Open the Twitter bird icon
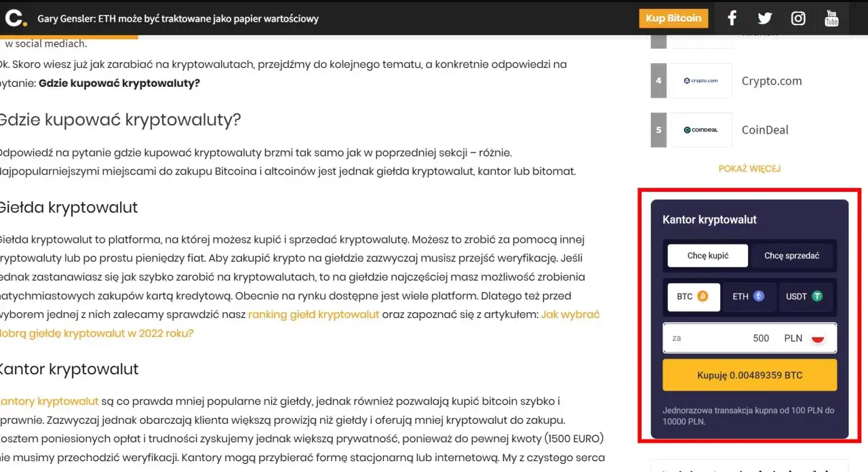The height and width of the screenshot is (472, 868). click(764, 18)
